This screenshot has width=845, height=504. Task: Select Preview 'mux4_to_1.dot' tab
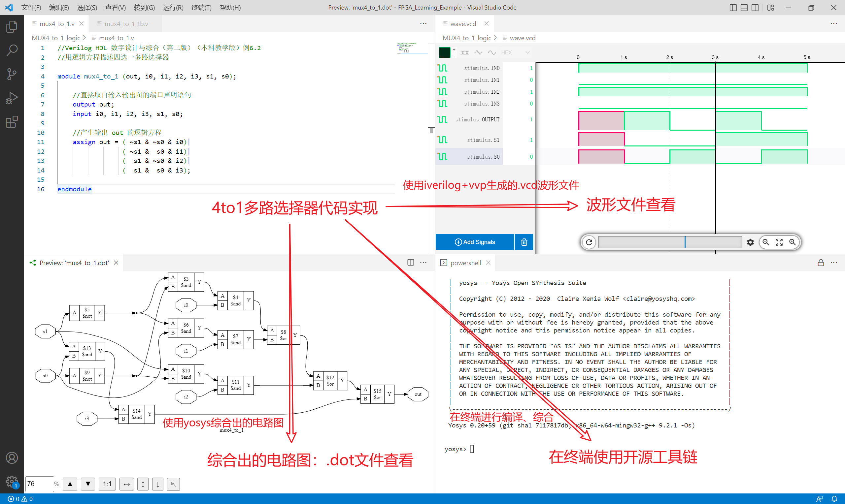tap(74, 263)
